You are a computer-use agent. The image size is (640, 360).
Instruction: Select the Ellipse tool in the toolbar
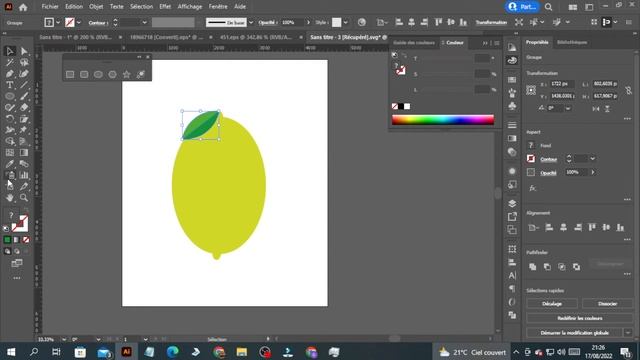10,96
